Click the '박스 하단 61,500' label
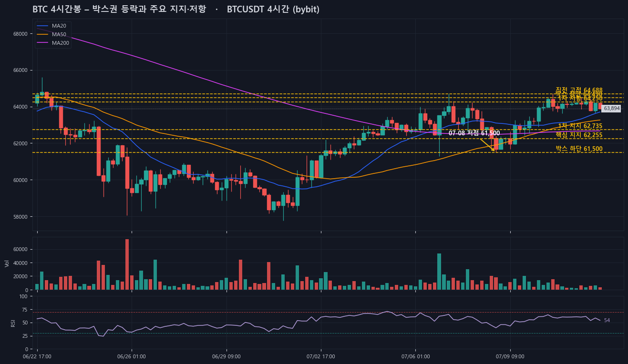This screenshot has width=628, height=364. 579,149
